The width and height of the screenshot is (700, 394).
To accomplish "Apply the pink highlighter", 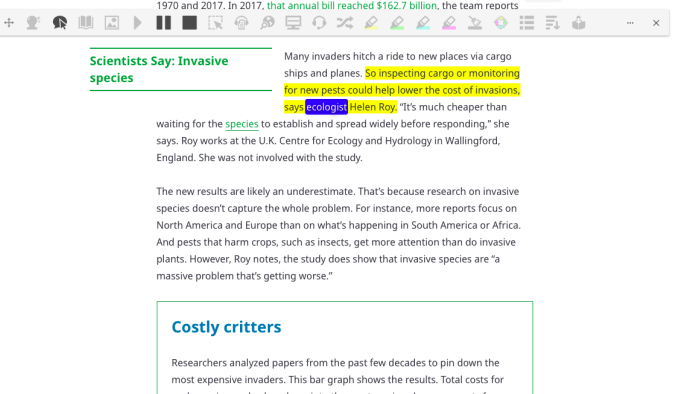I will [449, 23].
